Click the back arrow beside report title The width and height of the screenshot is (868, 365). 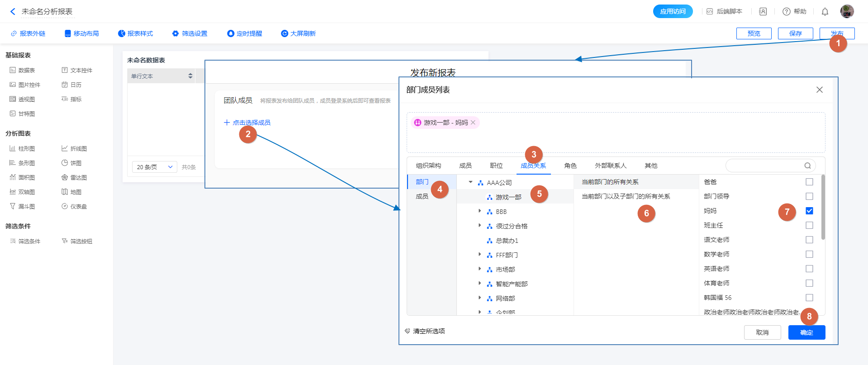[13, 12]
